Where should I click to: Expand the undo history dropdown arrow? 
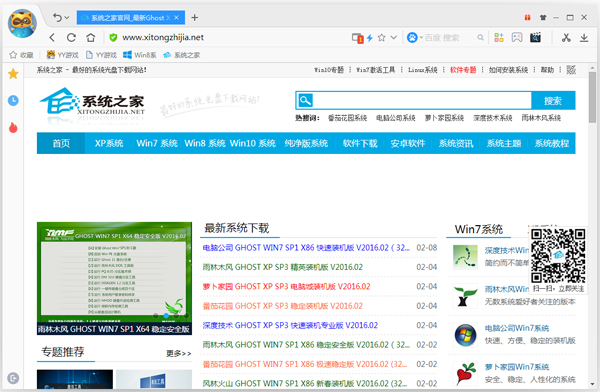[67, 18]
